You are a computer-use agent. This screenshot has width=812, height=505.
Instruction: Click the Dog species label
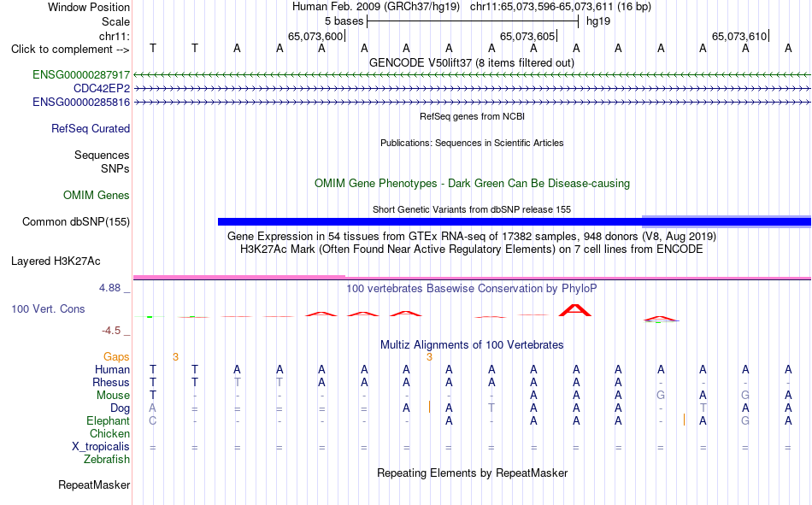click(x=121, y=408)
